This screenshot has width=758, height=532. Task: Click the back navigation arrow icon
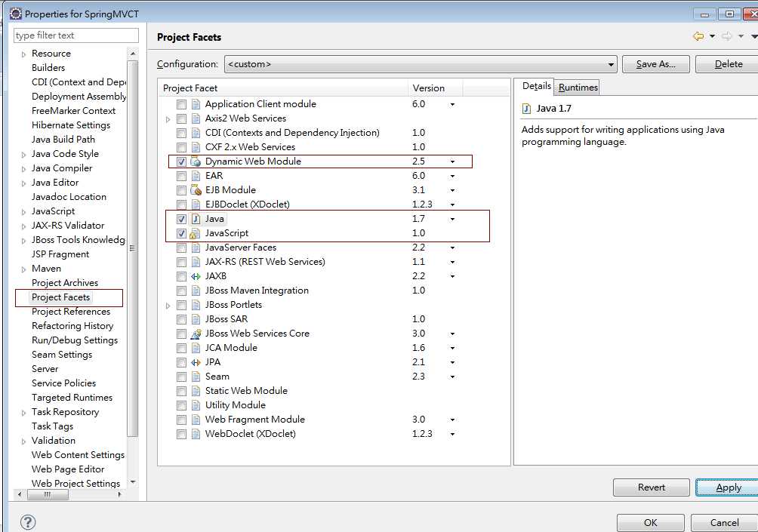pos(698,36)
